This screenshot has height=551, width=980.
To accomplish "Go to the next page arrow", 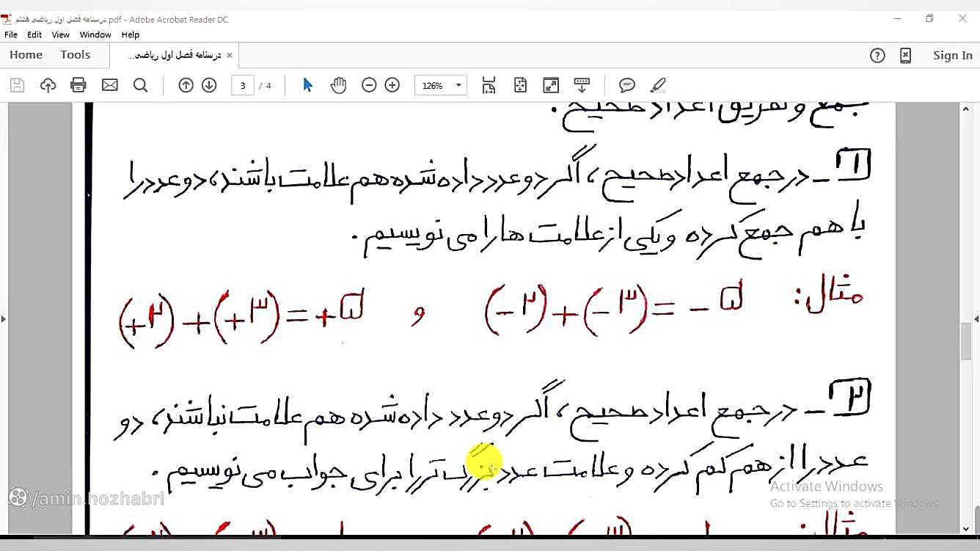I will (209, 85).
